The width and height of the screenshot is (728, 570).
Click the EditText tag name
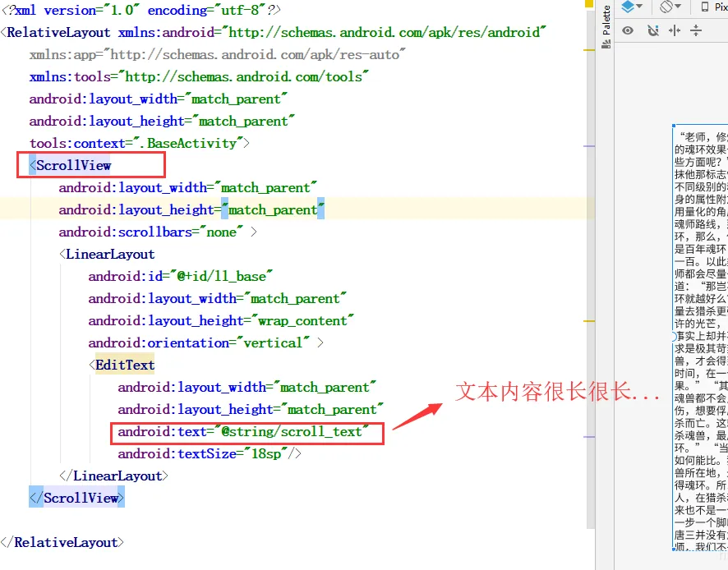(125, 365)
